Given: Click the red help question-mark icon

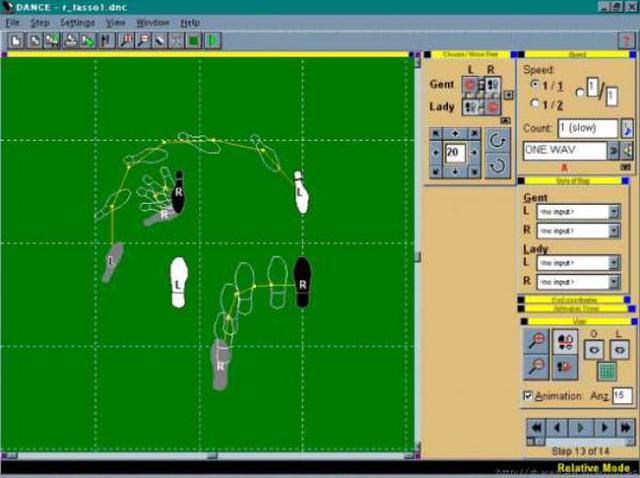Looking at the screenshot, I should (627, 41).
